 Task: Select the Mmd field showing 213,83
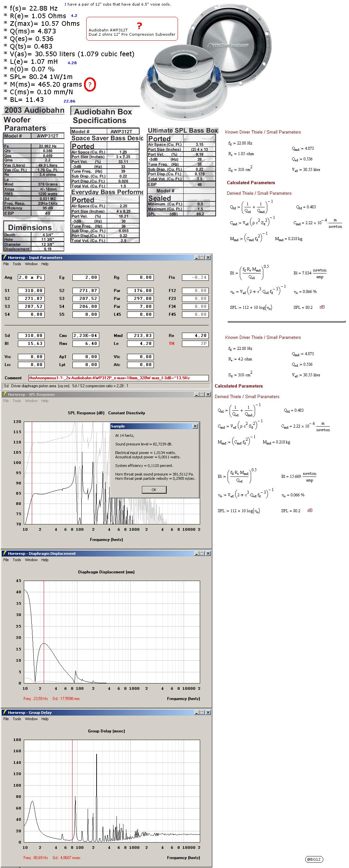(x=140, y=336)
